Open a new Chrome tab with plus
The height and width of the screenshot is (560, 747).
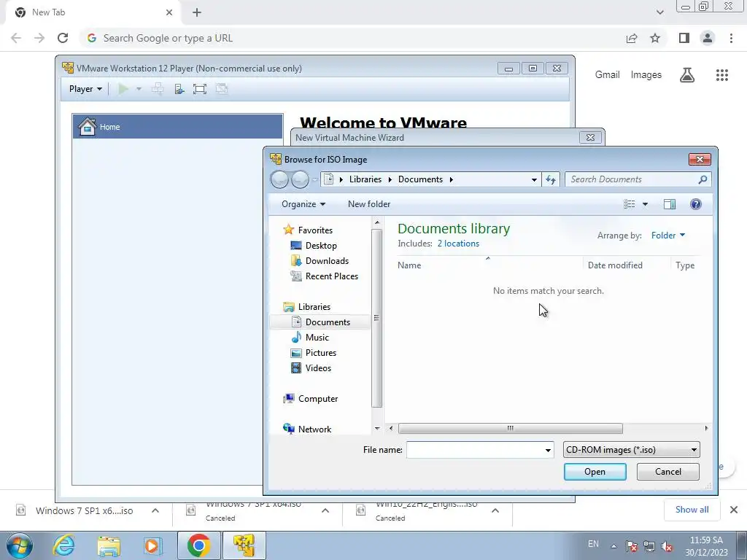tap(197, 12)
